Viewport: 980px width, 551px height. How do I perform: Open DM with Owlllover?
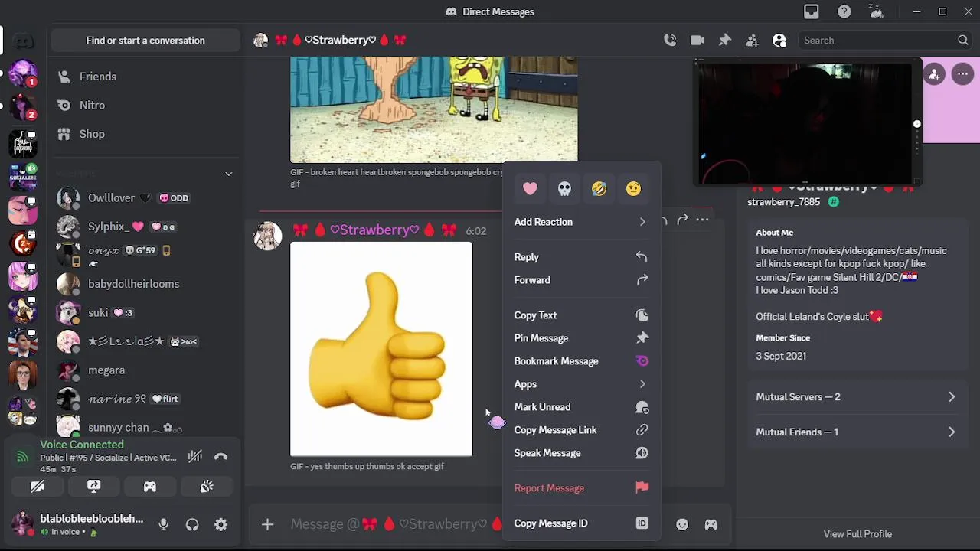point(145,198)
